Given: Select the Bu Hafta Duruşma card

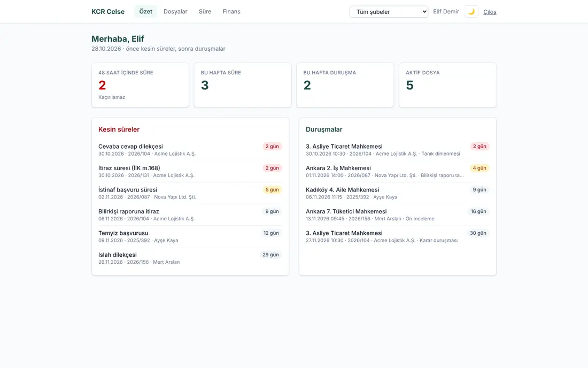Looking at the screenshot, I should click(345, 85).
